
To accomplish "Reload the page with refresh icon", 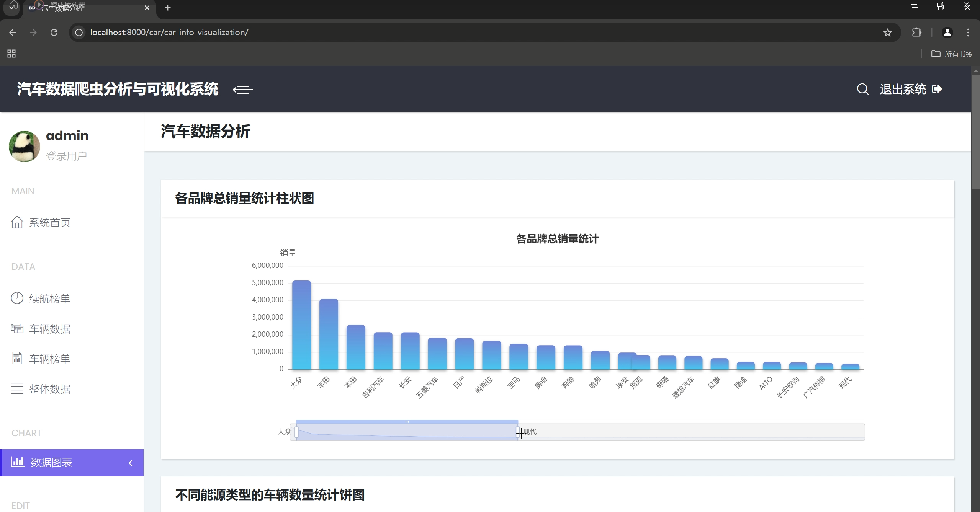I will click(54, 33).
